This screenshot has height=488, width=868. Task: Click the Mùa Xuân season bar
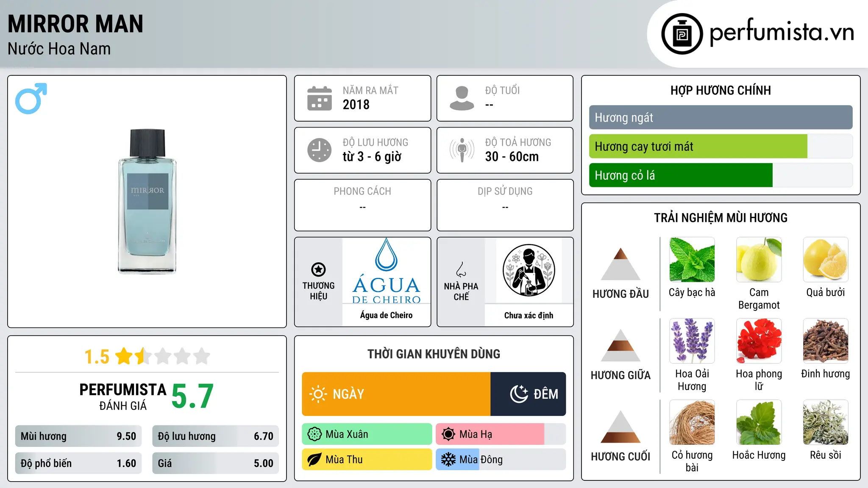(367, 434)
